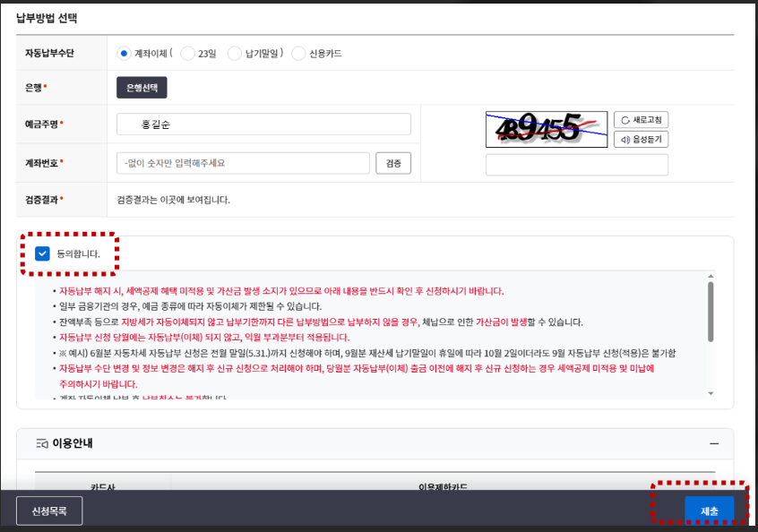Choose the 23일 payment date option

tap(187, 54)
